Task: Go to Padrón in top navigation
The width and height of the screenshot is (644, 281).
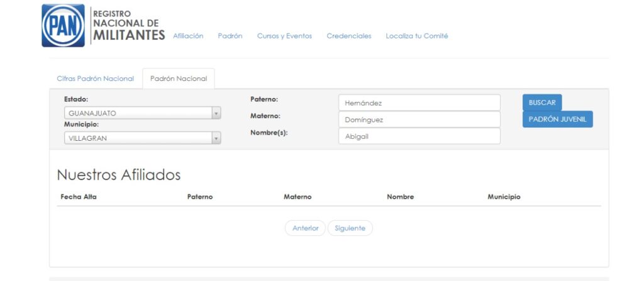Action: (230, 36)
